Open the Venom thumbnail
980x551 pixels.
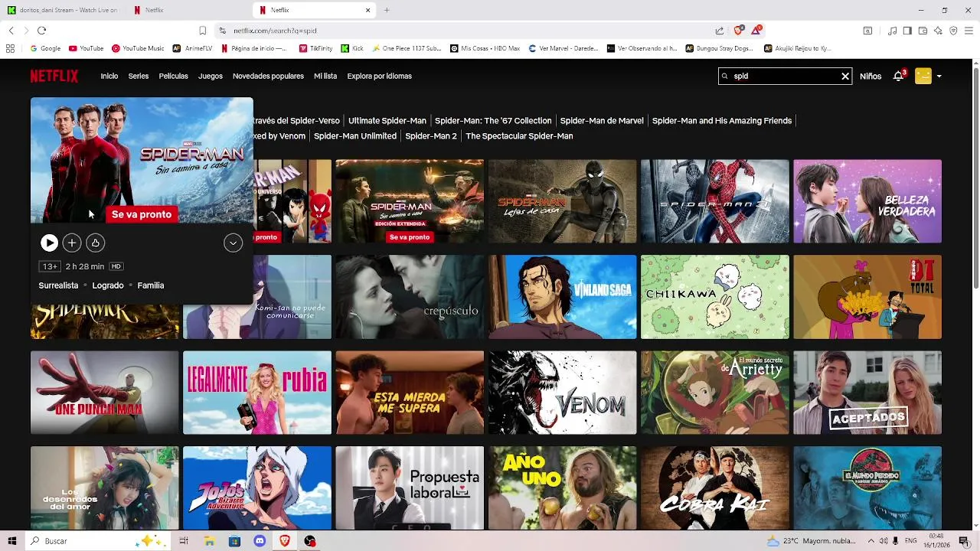(x=562, y=393)
